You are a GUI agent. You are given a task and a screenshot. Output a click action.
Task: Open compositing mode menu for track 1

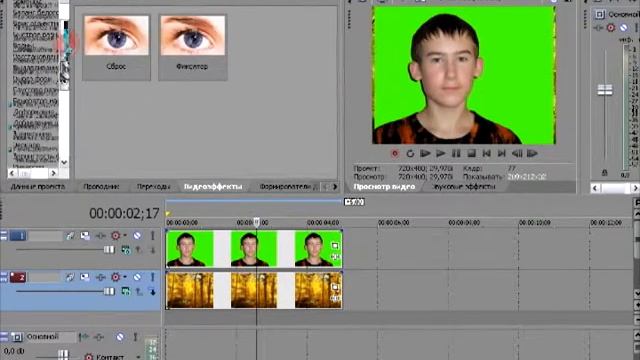pos(126,250)
